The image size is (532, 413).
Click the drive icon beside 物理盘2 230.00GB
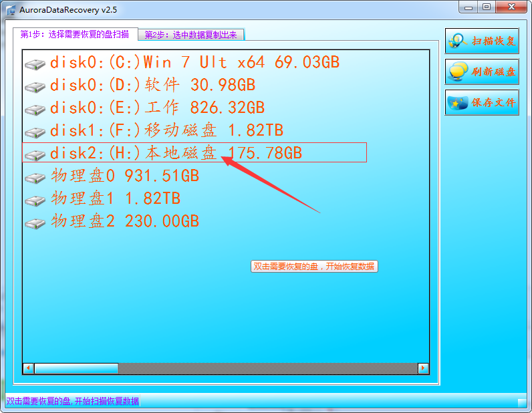click(x=35, y=223)
